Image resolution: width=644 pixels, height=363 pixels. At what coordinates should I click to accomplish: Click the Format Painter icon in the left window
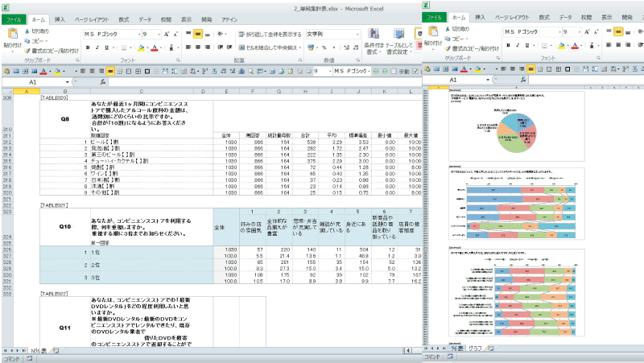[x=27, y=51]
